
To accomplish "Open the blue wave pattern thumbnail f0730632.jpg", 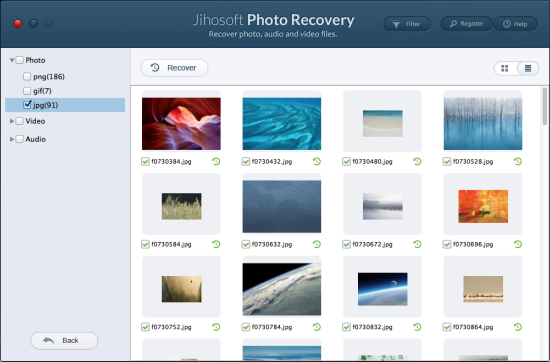I will click(282, 207).
